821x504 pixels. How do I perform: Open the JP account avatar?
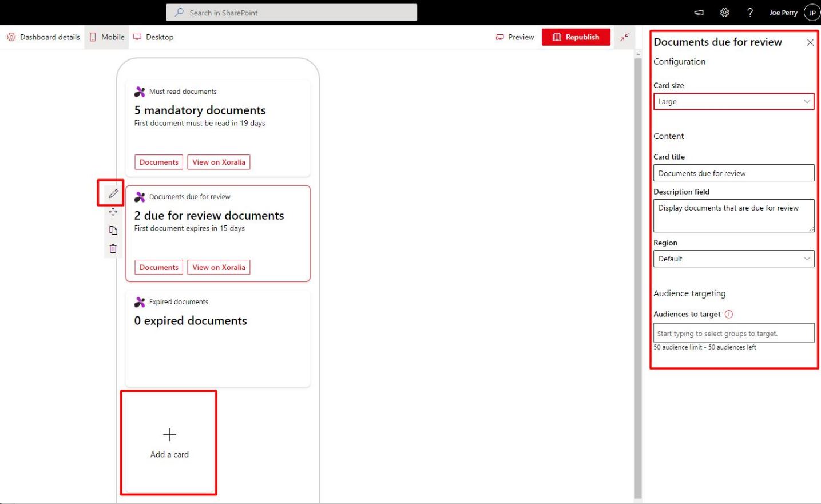[812, 12]
